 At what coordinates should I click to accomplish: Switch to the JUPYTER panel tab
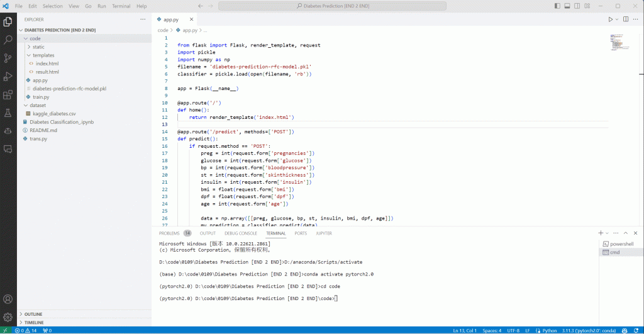pyautogui.click(x=324, y=233)
